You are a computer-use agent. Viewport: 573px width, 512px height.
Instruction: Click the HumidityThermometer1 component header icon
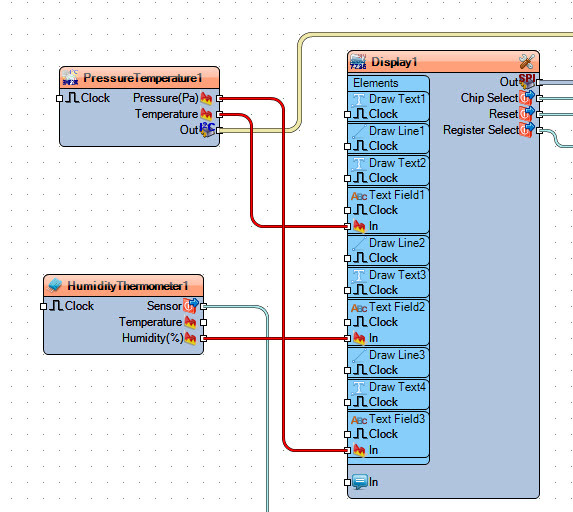pyautogui.click(x=55, y=285)
